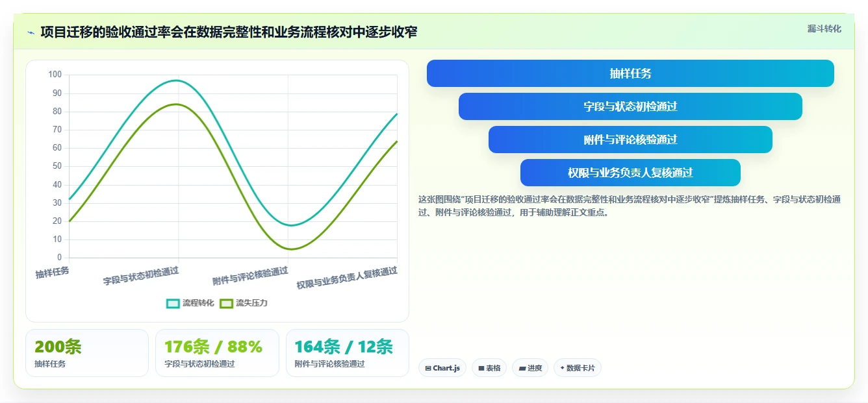Select the 权限与业务负责人复核通过 funnel bar
The height and width of the screenshot is (403, 868).
[630, 173]
